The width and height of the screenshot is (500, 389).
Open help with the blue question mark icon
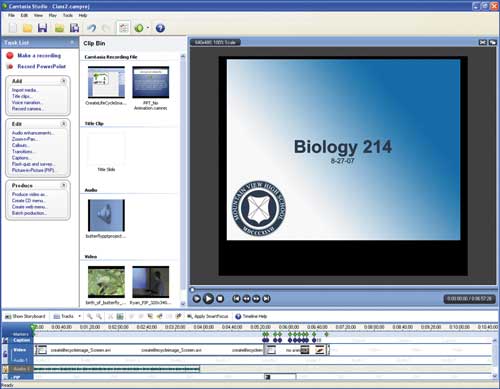[x=160, y=28]
